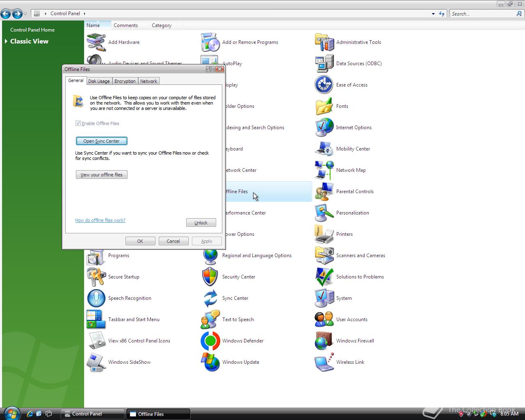Sort by the Name column header
Image resolution: width=525 pixels, height=420 pixels.
(x=98, y=25)
